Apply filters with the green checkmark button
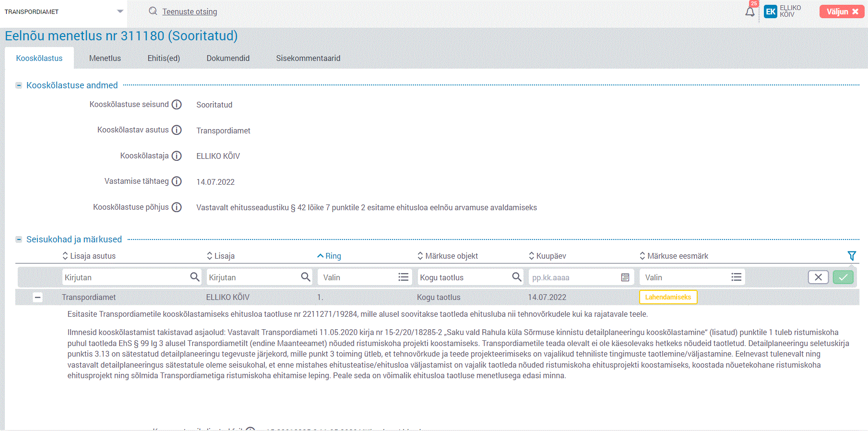This screenshot has height=431, width=868. (843, 277)
